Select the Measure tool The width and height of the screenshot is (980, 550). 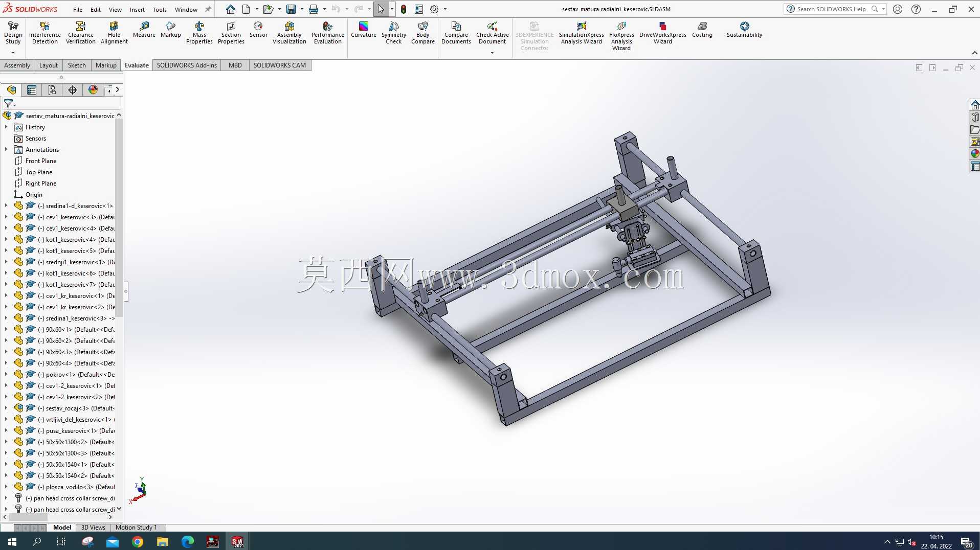144,30
